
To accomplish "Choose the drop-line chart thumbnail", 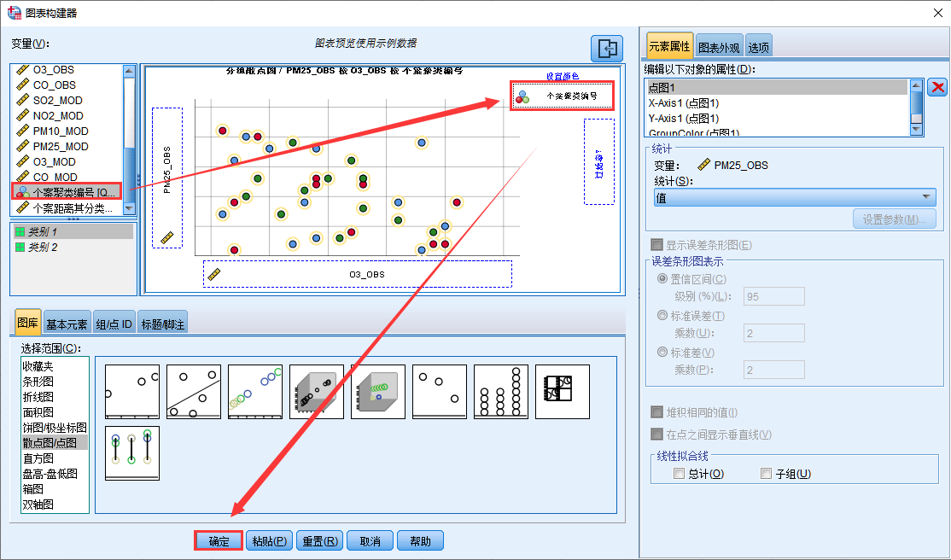I will coord(132,453).
